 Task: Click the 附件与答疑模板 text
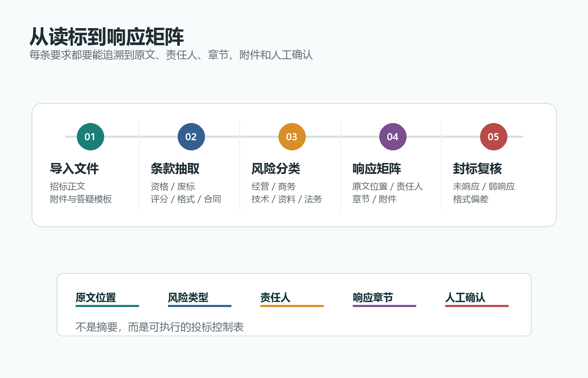tap(81, 199)
